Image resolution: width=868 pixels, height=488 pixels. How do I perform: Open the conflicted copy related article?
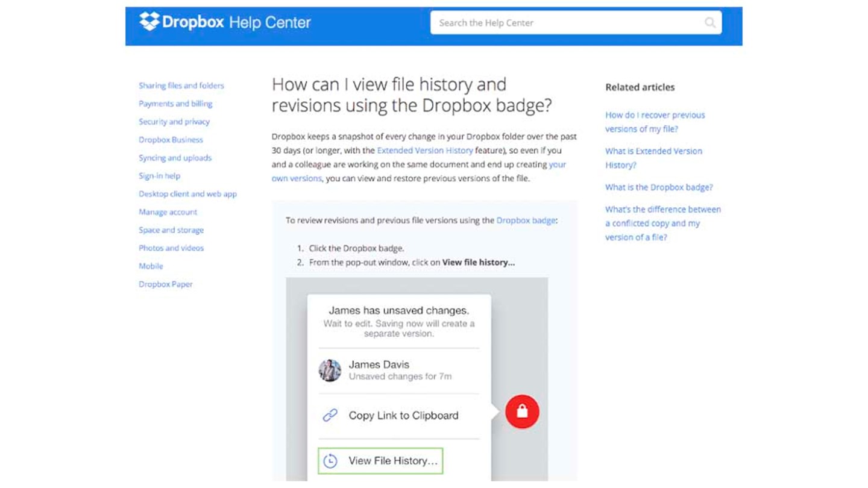click(x=663, y=223)
